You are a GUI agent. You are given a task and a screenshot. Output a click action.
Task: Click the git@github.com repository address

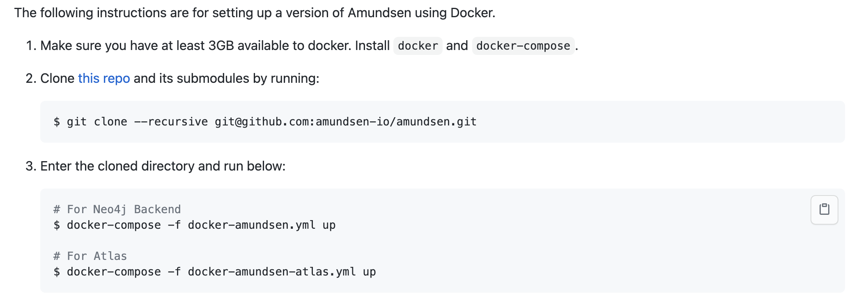click(346, 122)
